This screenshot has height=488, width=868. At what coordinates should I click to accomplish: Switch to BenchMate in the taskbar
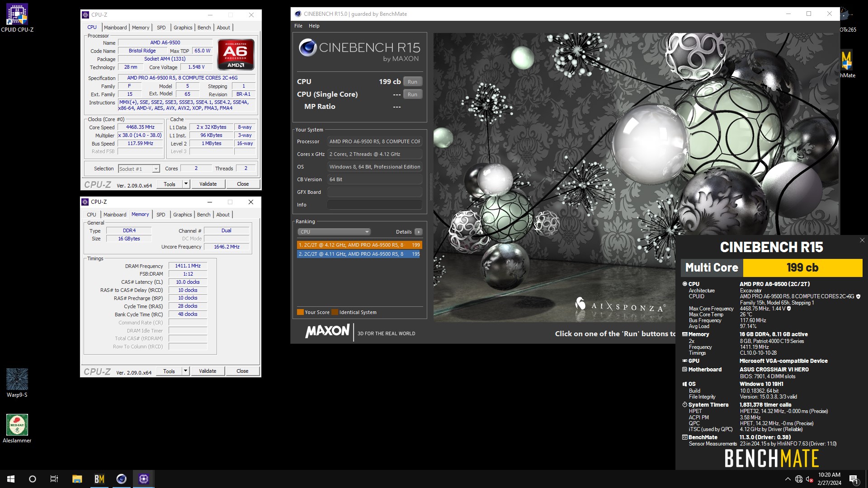[x=99, y=479]
